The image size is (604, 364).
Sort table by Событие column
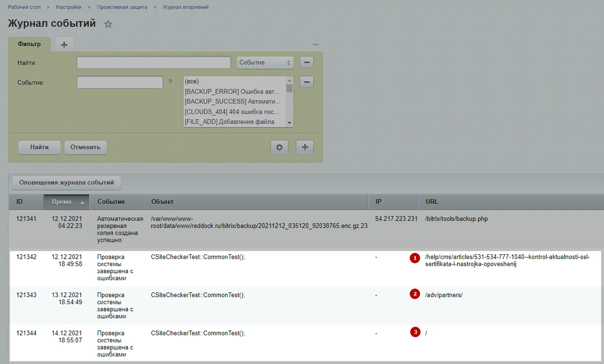pos(117,202)
